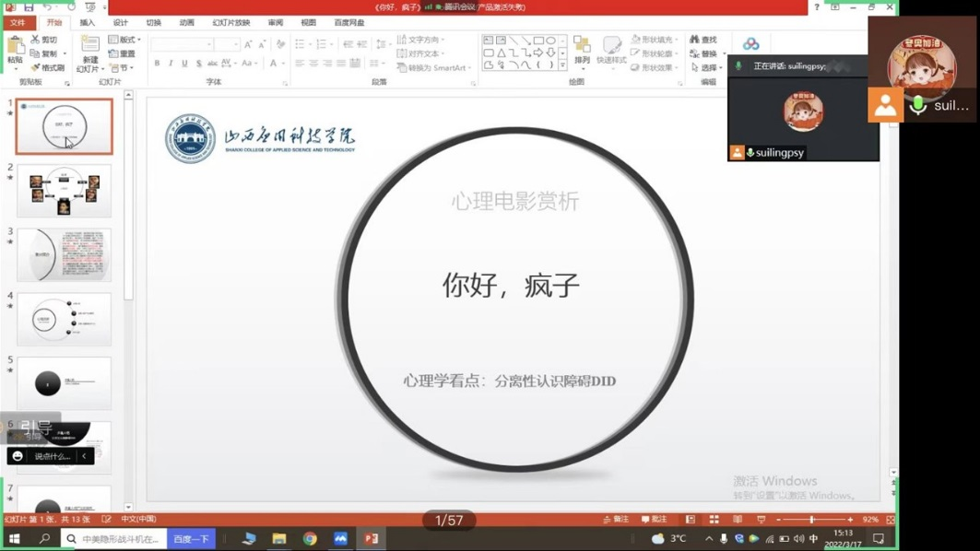The height and width of the screenshot is (551, 980).
Task: Toggle the Notes (备注) pane
Action: click(616, 520)
